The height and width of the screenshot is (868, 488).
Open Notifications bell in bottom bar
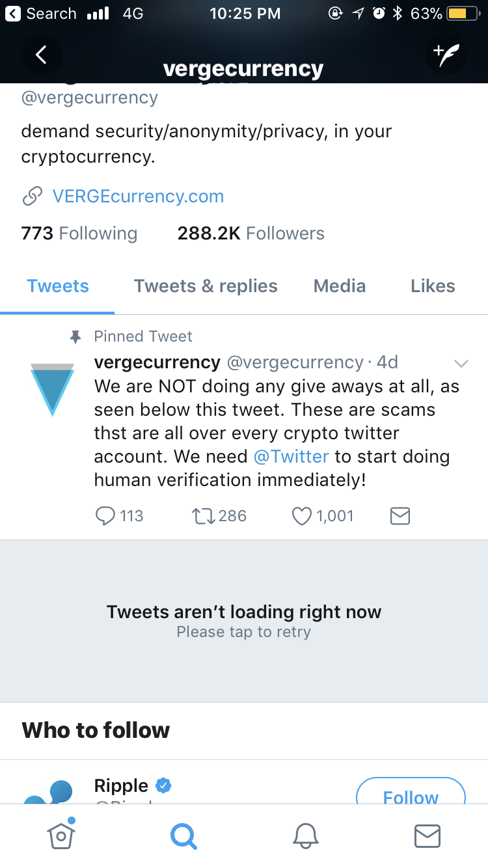pyautogui.click(x=305, y=835)
